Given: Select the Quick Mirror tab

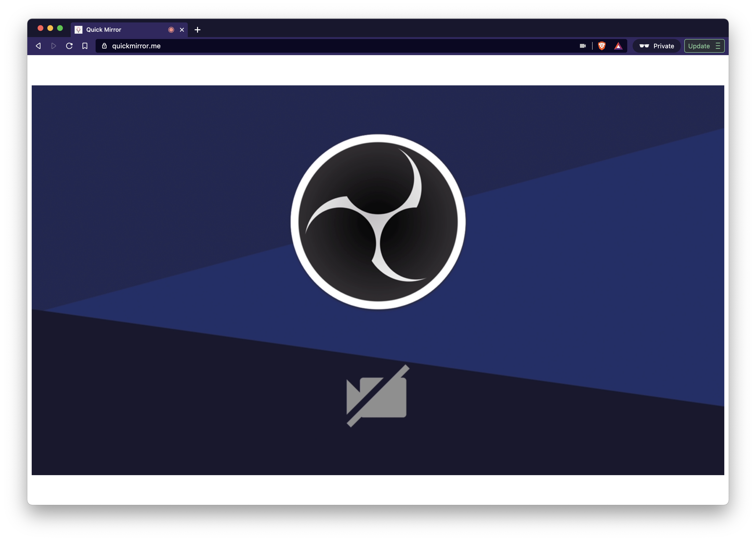Looking at the screenshot, I should pyautogui.click(x=129, y=30).
